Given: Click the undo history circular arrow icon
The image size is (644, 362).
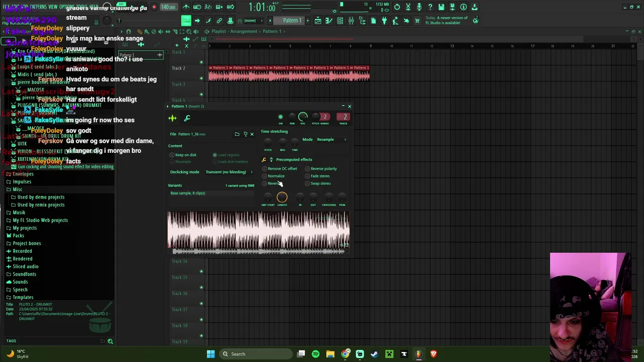Looking at the screenshot, I should 397,7.
